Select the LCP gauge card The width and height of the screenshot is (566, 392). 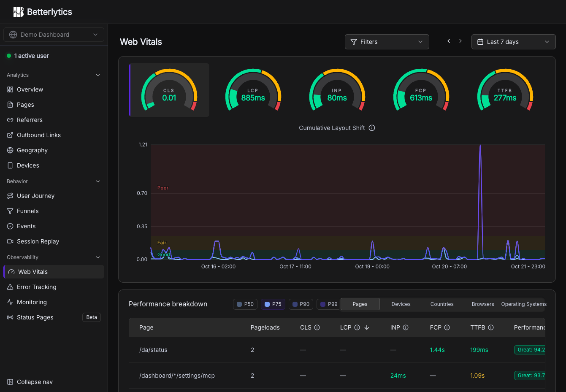tap(253, 90)
